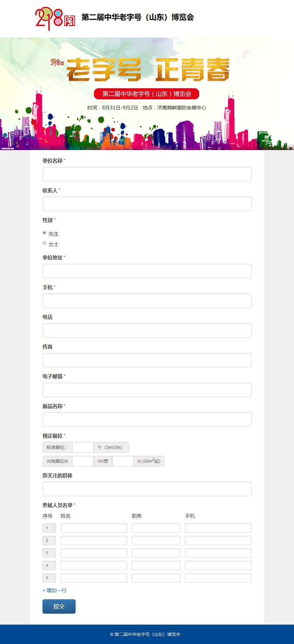Click row 5 姓名 input field

[94, 578]
